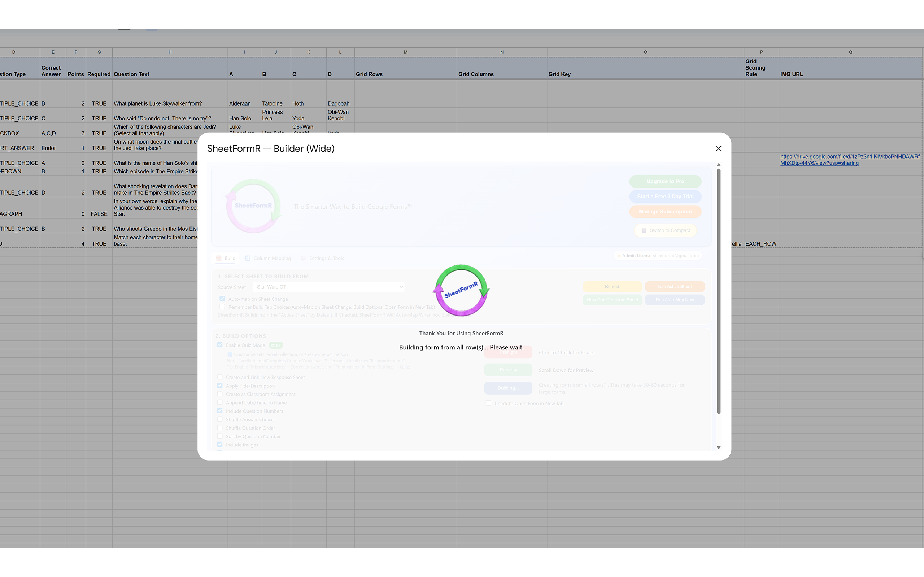This screenshot has height=577, width=924.
Task: Check Open Form in New Tab box
Action: click(x=488, y=403)
